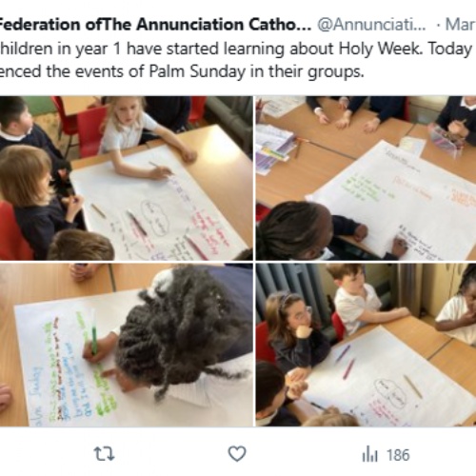This screenshot has height=476, width=476.
Task: Click the cloud bubble drawn on top-left poster
Action: coord(155,217)
